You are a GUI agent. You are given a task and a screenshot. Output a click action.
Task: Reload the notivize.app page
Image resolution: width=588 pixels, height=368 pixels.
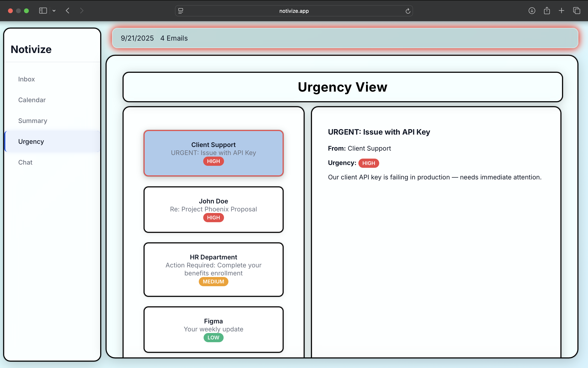click(x=408, y=11)
